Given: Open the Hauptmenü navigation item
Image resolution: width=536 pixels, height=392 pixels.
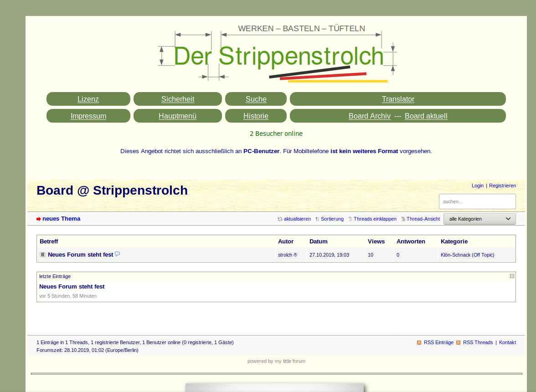Looking at the screenshot, I should [x=177, y=116].
